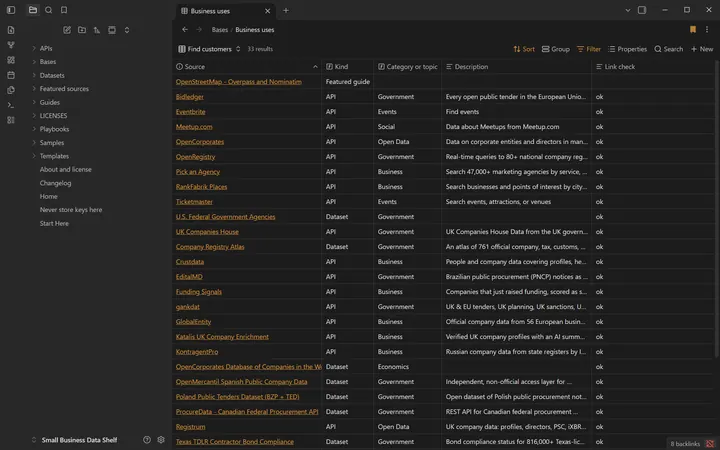
Task: Open the Bidledger source link
Action: pos(189,97)
